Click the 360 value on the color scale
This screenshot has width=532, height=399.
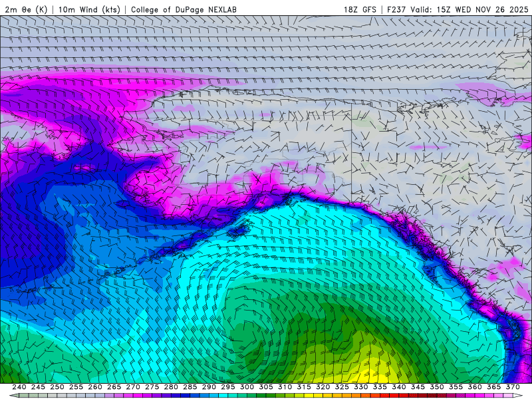[x=475, y=387]
